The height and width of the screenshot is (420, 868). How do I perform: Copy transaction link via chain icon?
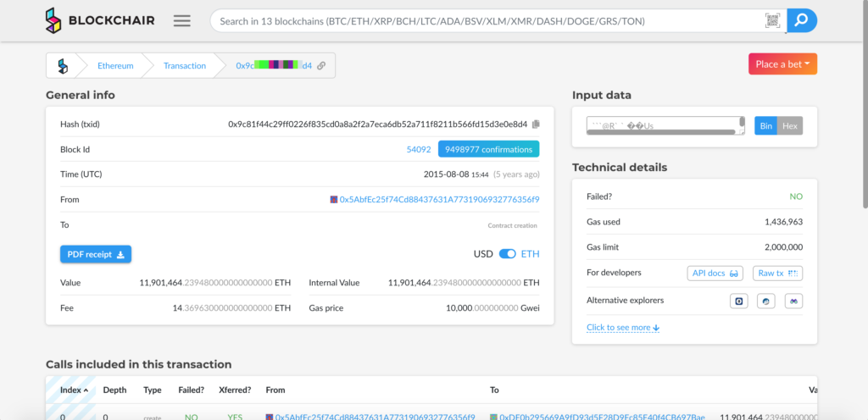tap(321, 66)
